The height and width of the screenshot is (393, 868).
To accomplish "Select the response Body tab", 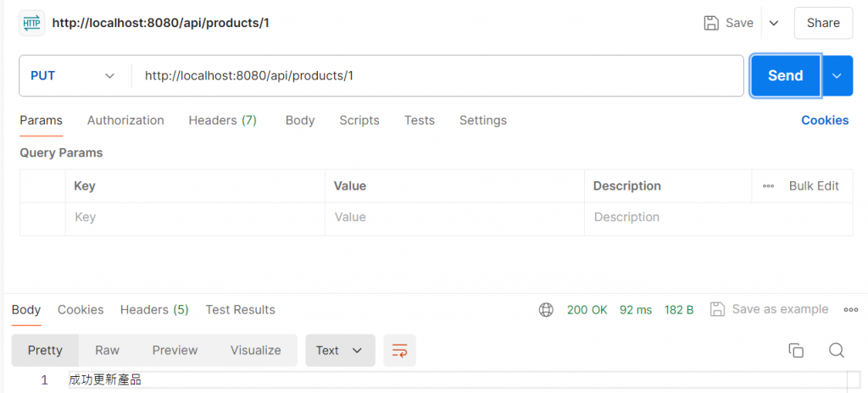I will pos(26,310).
